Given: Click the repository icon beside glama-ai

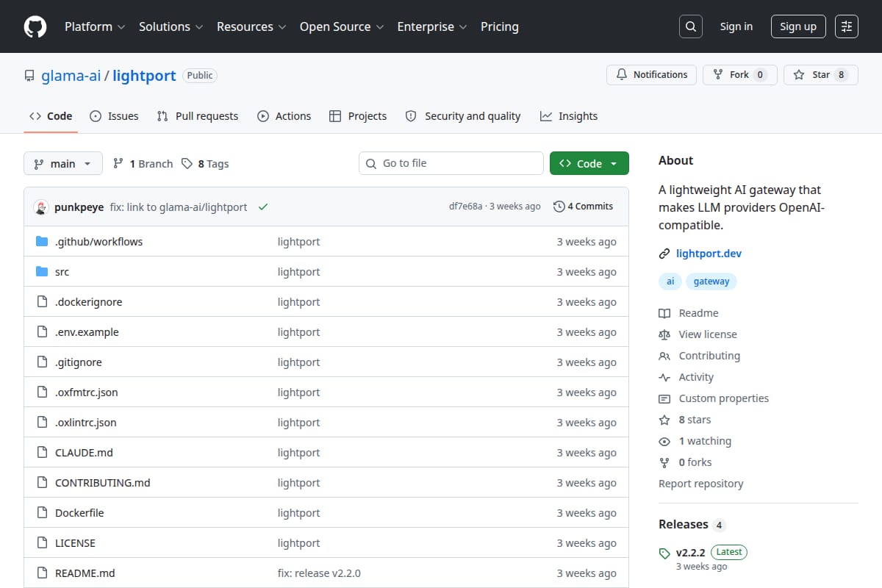Looking at the screenshot, I should click(x=29, y=76).
